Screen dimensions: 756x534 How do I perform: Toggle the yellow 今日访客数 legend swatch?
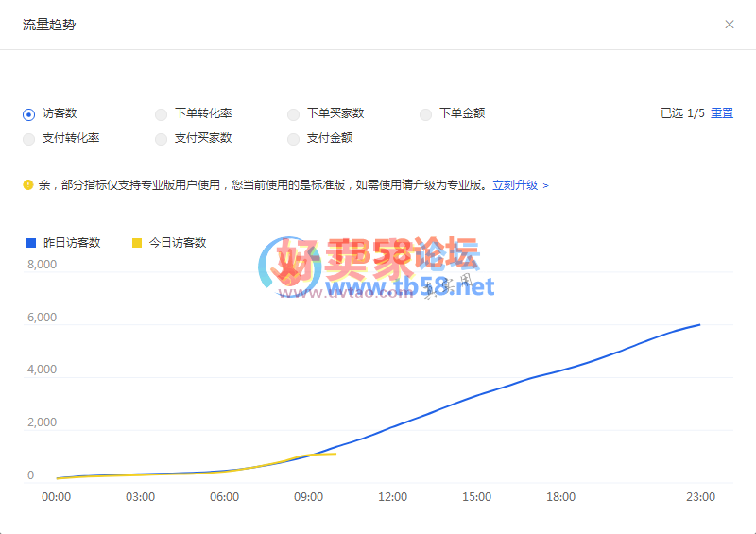pos(137,243)
